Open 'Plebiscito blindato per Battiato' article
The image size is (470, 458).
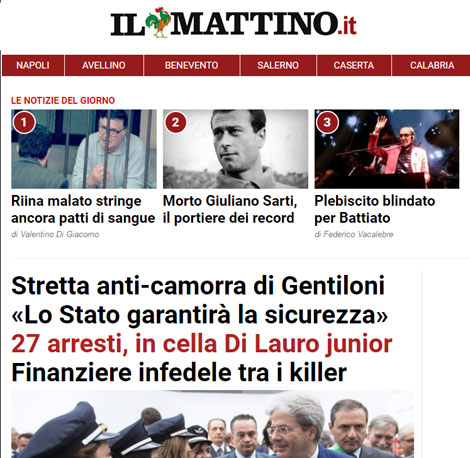point(375,210)
